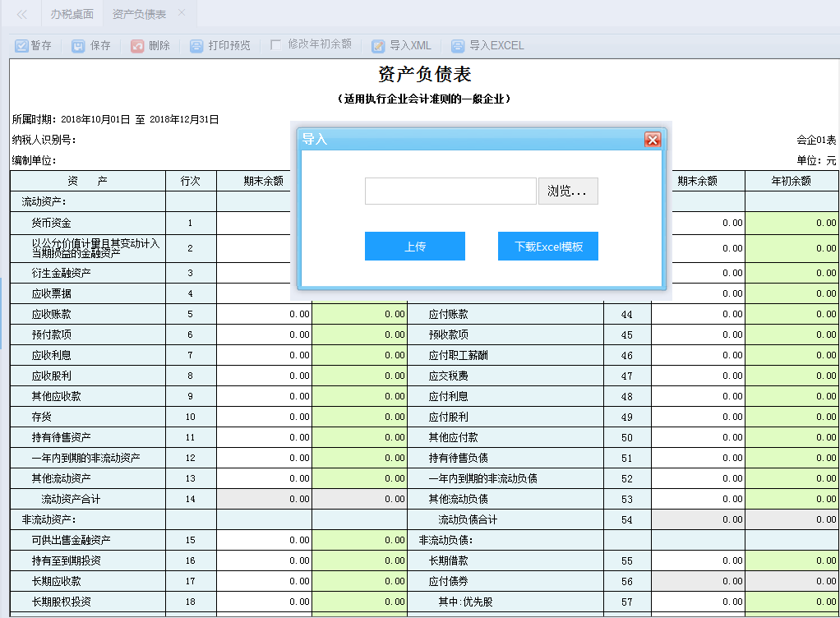Click 下载Excel模板 to download template
Image resolution: width=840 pixels, height=618 pixels.
pos(547,246)
